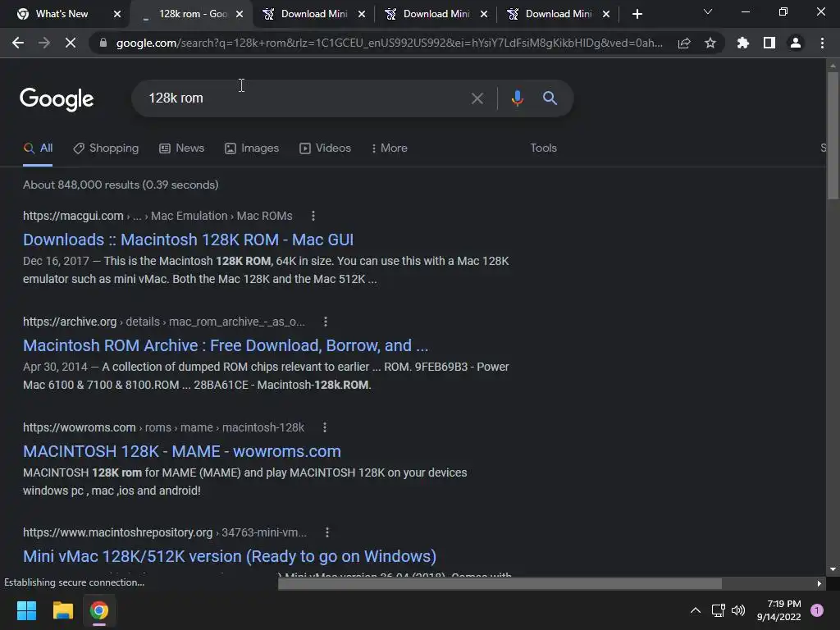Open options for macintoshrepository.org result
This screenshot has height=630, width=840.
[x=326, y=532]
